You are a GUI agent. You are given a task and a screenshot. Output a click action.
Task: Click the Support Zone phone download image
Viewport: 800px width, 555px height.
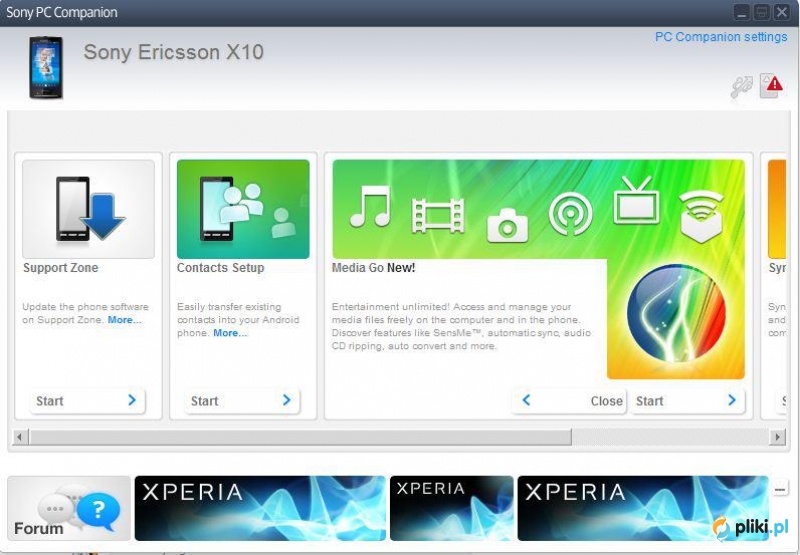88,209
